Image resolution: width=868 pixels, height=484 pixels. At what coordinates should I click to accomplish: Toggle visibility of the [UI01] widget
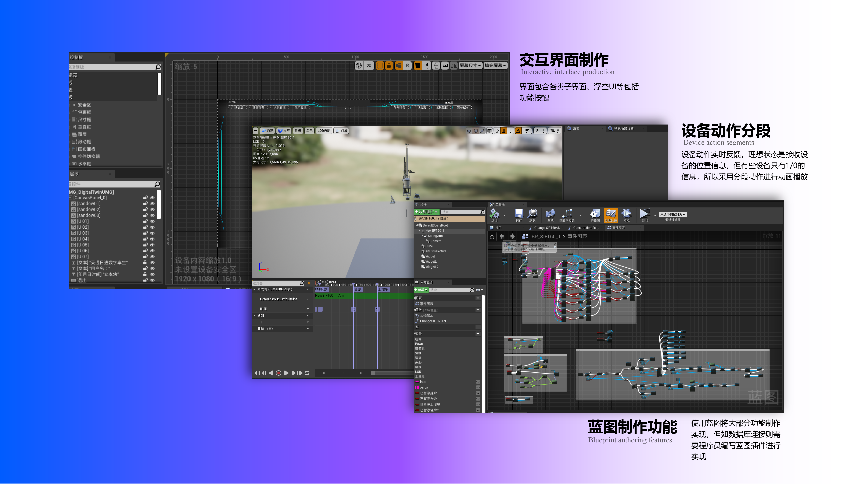click(x=153, y=222)
